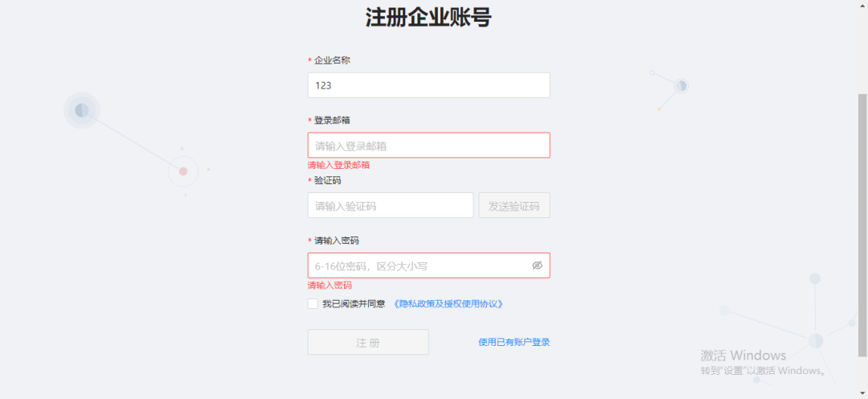The image size is (868, 399).
Task: Open the 隐私政策及授权使用协议 link
Action: click(448, 304)
